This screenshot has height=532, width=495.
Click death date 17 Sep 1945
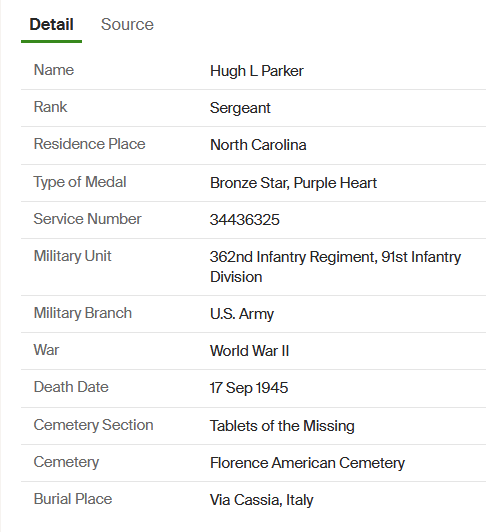[x=249, y=388]
